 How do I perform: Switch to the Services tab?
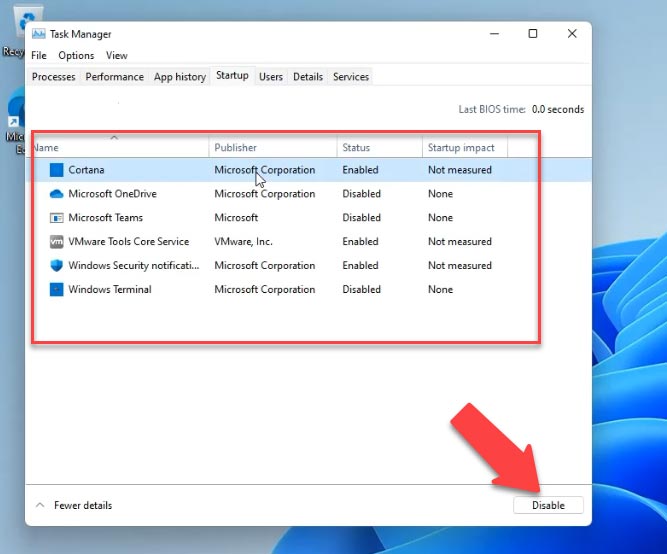[x=351, y=77]
